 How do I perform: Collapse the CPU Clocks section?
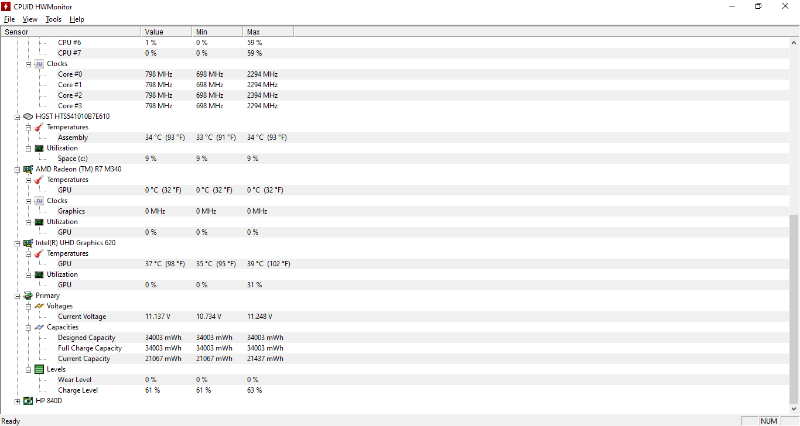(29, 64)
